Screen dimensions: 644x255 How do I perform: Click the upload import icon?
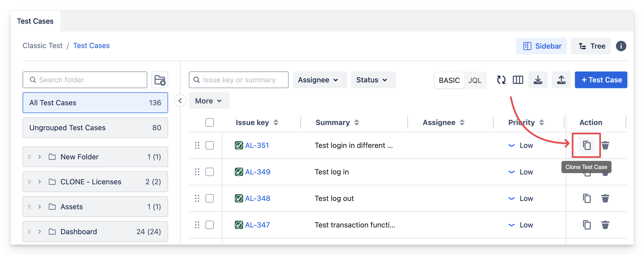(561, 80)
